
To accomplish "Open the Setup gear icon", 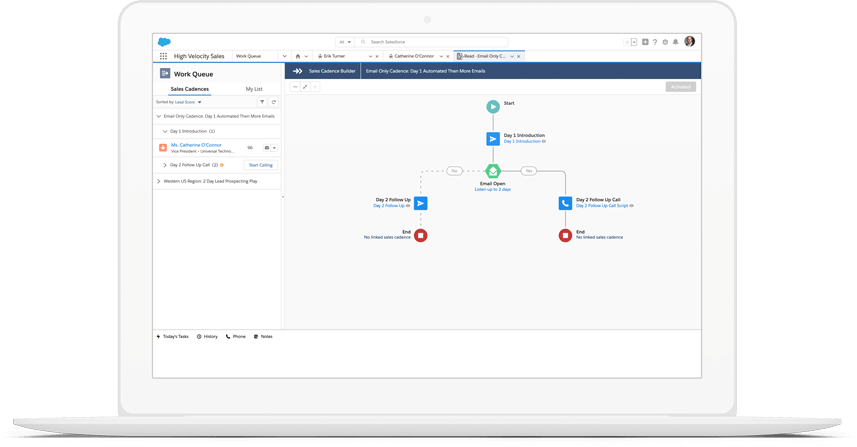I will (665, 42).
